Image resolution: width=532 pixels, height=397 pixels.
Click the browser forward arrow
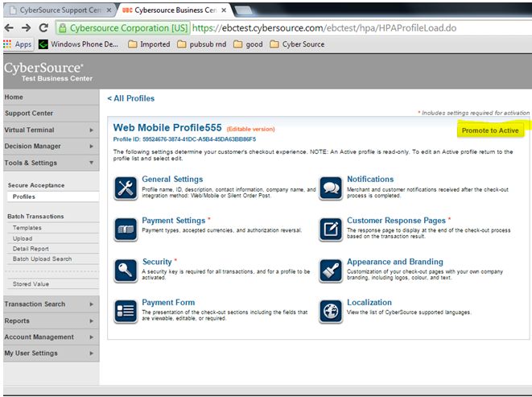(26, 28)
